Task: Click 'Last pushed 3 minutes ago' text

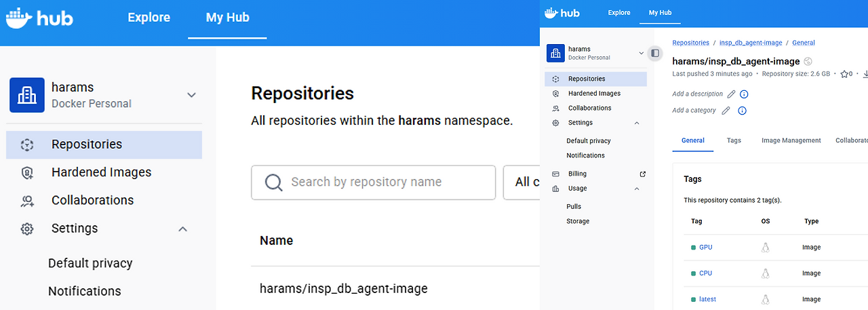Action: coord(712,74)
